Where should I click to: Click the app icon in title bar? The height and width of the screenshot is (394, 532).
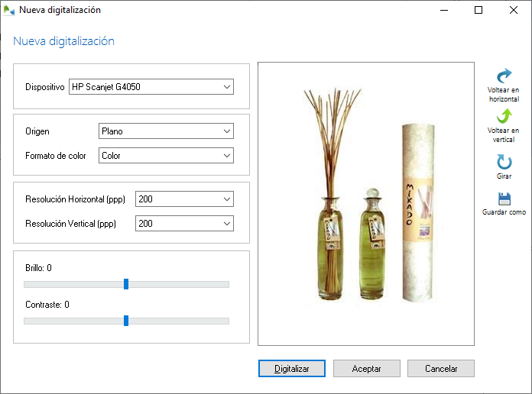[x=9, y=10]
